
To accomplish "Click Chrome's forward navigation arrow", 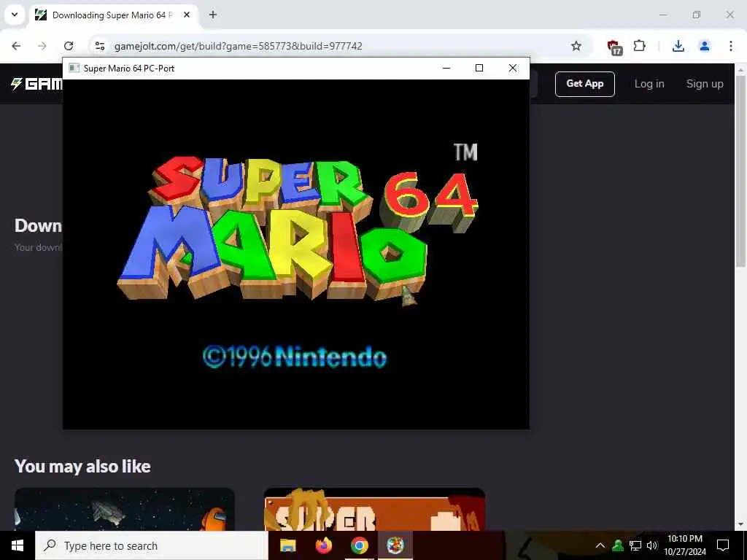I will coord(42,46).
